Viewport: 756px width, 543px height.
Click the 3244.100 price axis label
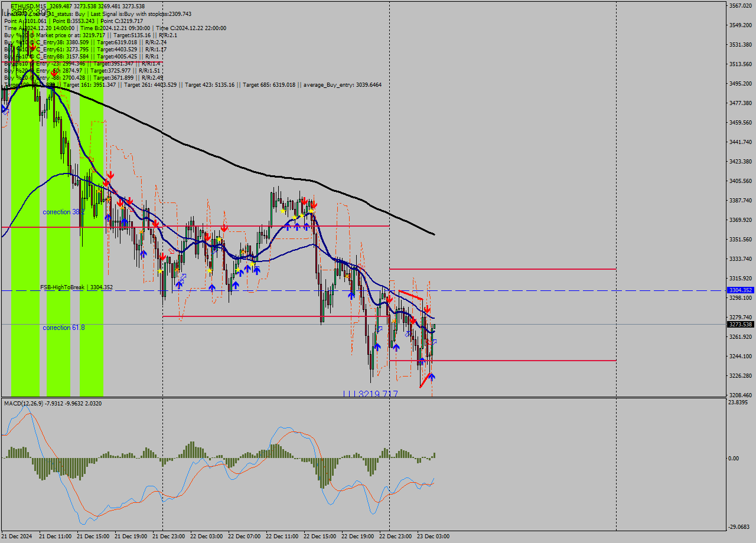[x=740, y=356]
